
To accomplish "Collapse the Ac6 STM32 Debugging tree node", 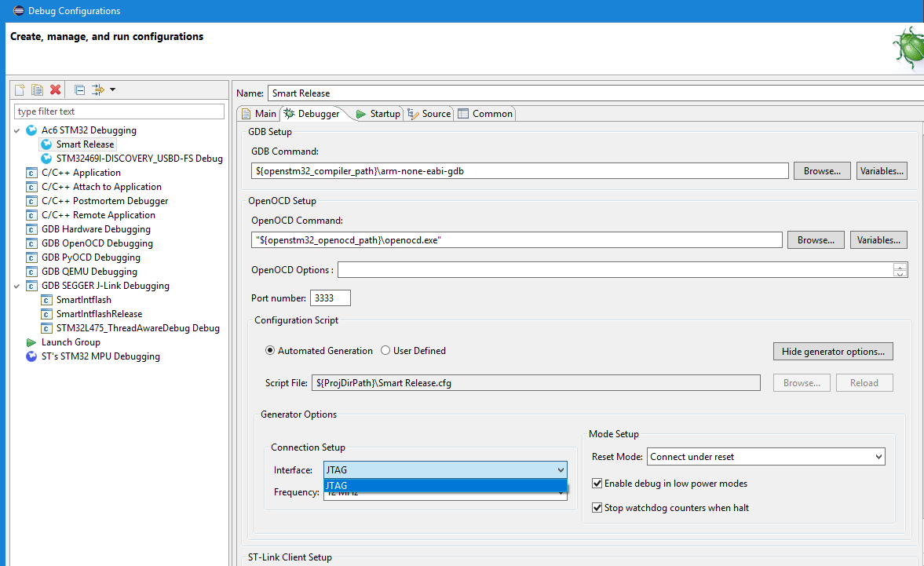I will click(x=17, y=130).
